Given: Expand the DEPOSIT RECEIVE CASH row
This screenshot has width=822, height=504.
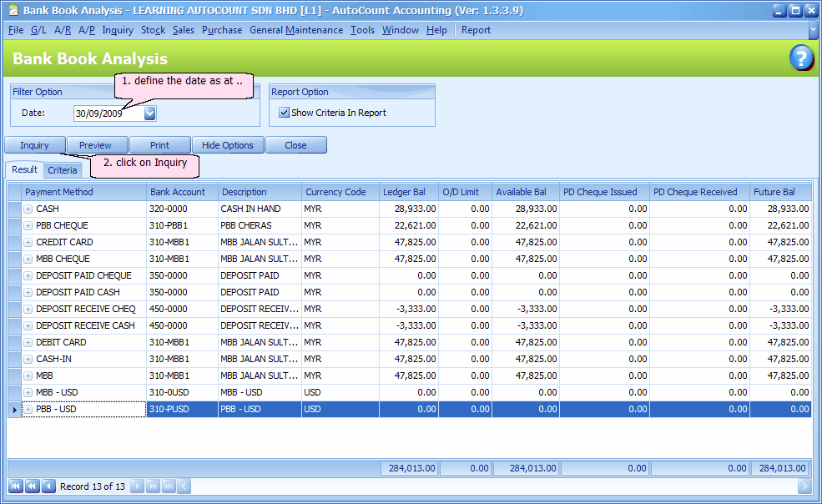Looking at the screenshot, I should coord(28,325).
